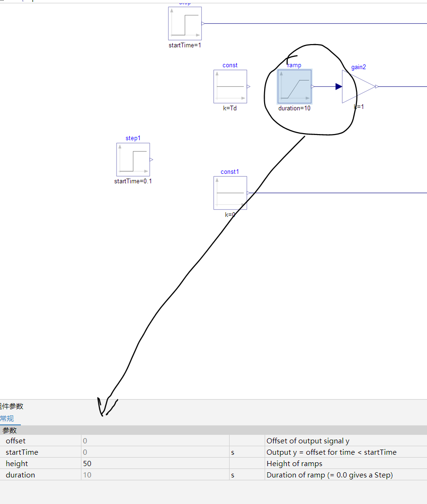
Task: Select the ramp block
Action: click(294, 87)
